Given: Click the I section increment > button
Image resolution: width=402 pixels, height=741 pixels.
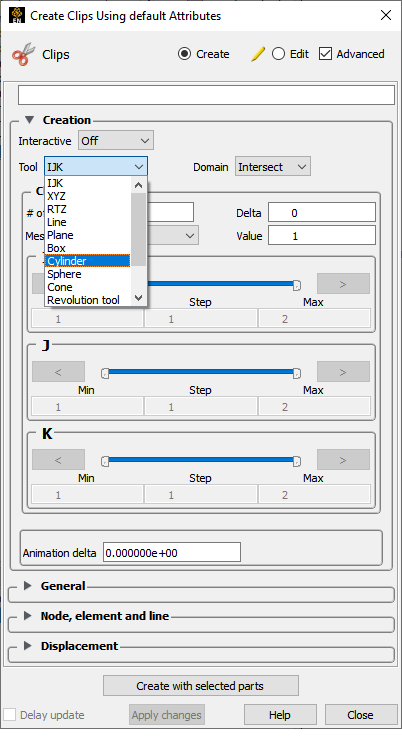Looking at the screenshot, I should (x=343, y=284).
